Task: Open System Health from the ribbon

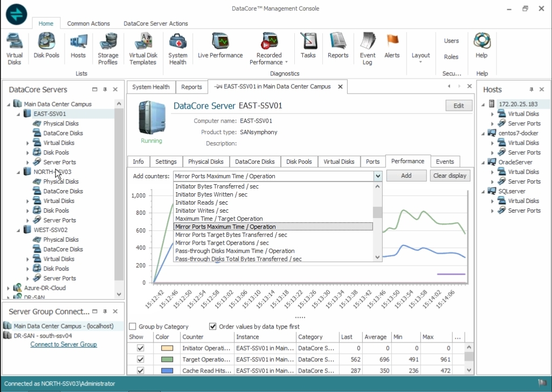Action: [178, 49]
